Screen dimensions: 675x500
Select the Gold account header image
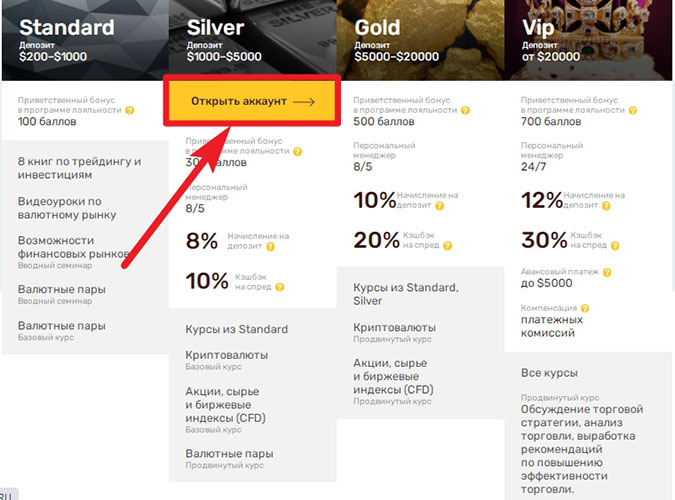pyautogui.click(x=420, y=40)
